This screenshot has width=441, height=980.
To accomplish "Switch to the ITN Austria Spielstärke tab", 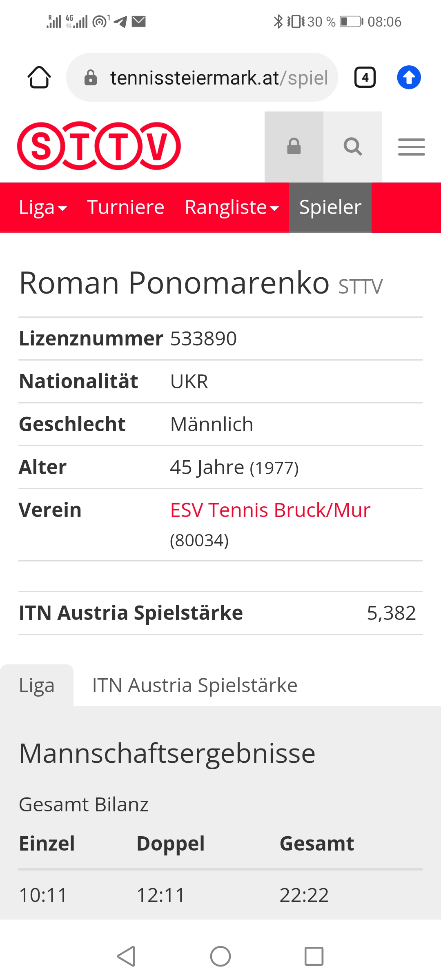I will (x=195, y=685).
